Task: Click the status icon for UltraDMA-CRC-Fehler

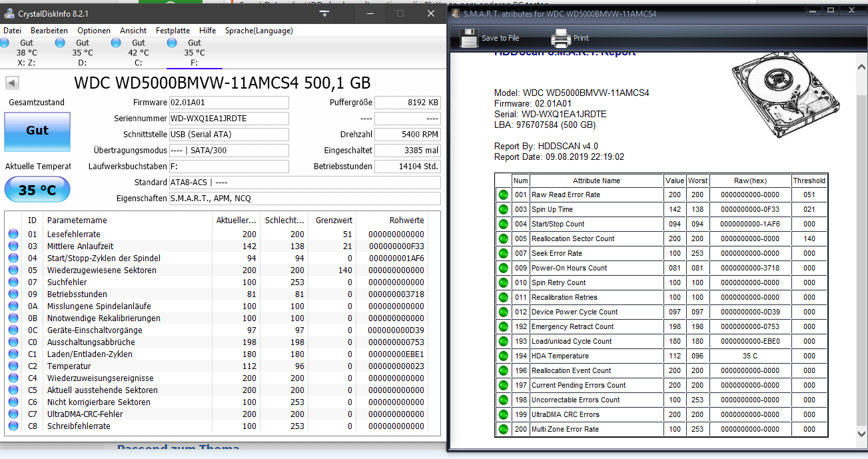Action: (x=13, y=414)
